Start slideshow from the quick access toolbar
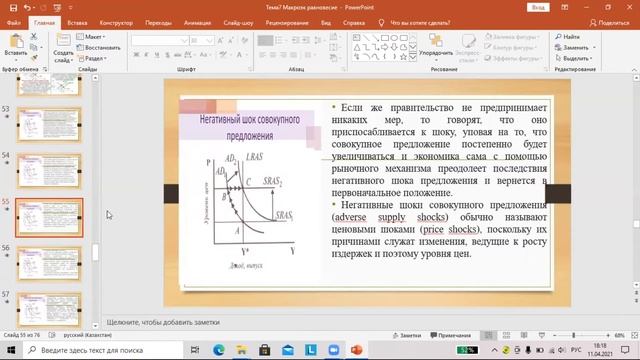640x360 pixels. click(57, 7)
